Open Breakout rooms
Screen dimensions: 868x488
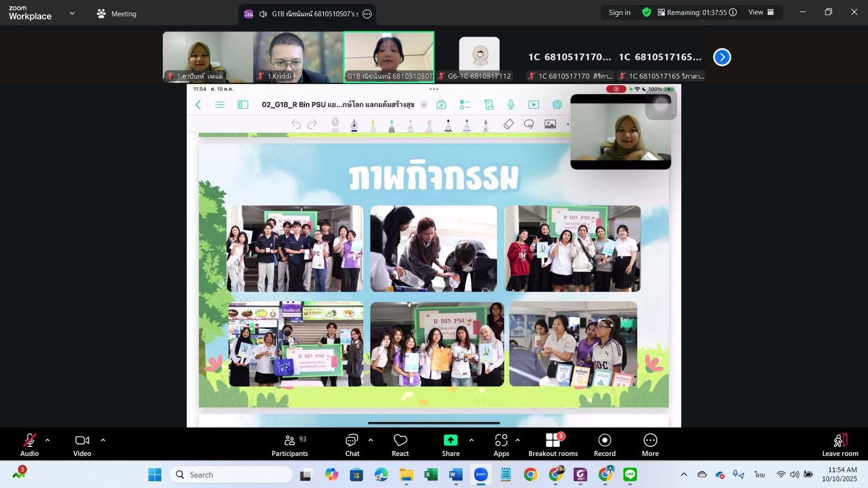pyautogui.click(x=553, y=445)
